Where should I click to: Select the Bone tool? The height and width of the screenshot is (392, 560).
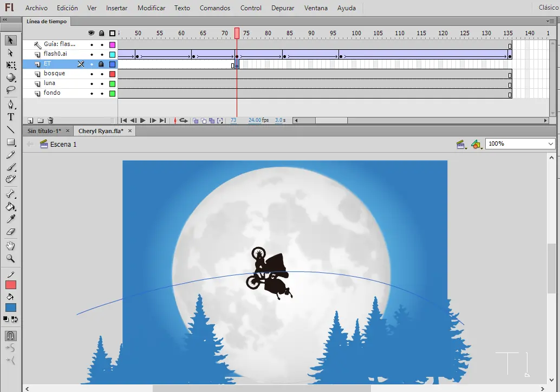[11, 194]
